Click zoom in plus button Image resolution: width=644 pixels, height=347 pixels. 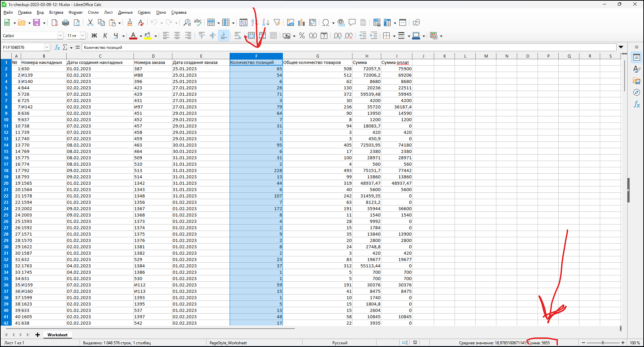(x=623, y=343)
